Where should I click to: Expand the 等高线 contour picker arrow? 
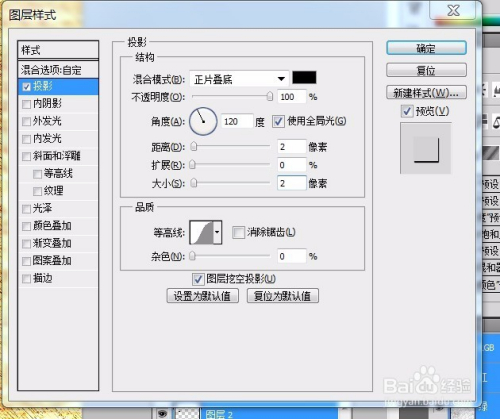[217, 232]
